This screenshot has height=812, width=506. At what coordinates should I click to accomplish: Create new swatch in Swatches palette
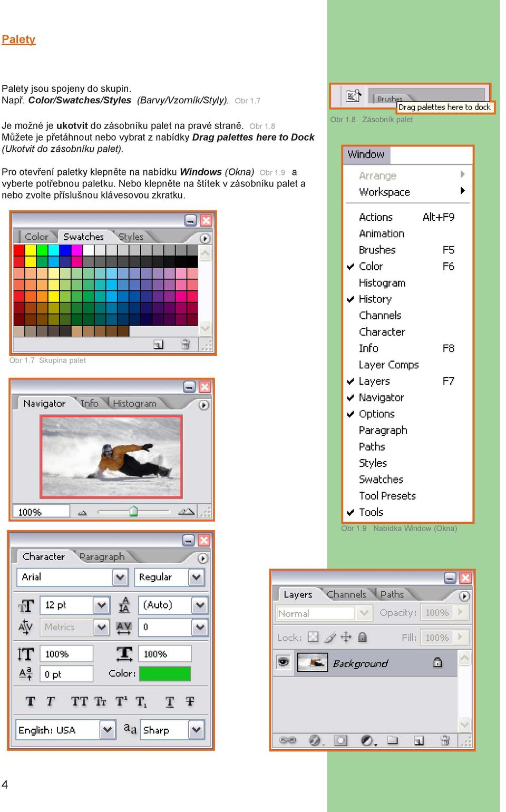(x=158, y=345)
